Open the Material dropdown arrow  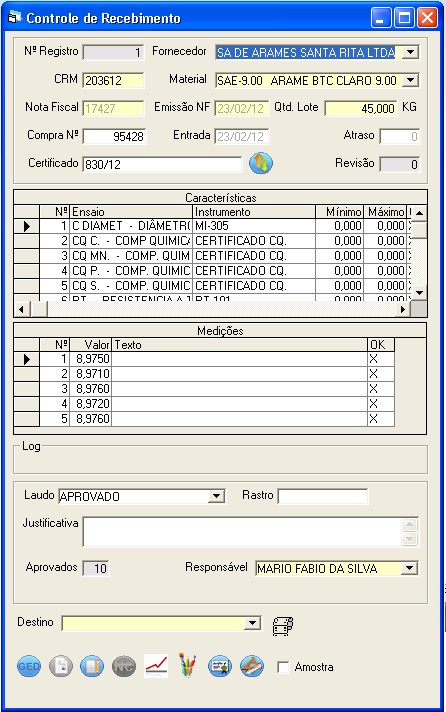coord(410,80)
